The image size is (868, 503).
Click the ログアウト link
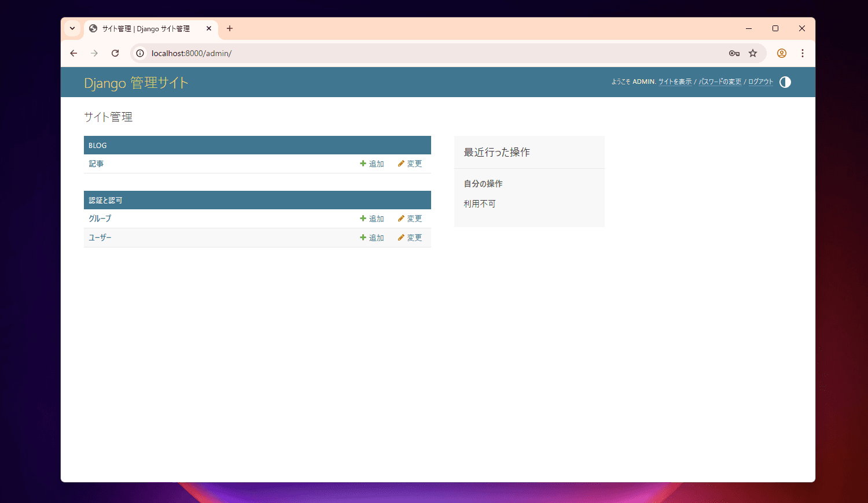(760, 82)
